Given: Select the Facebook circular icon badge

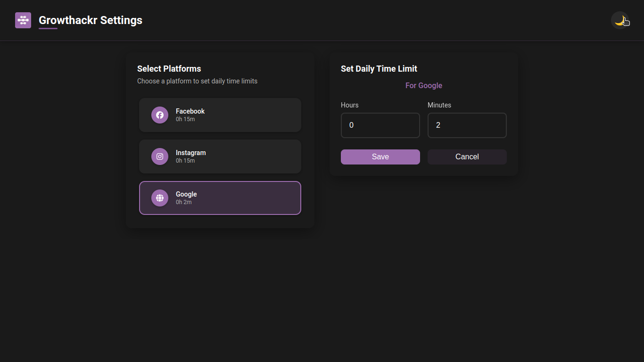Looking at the screenshot, I should coord(160,115).
